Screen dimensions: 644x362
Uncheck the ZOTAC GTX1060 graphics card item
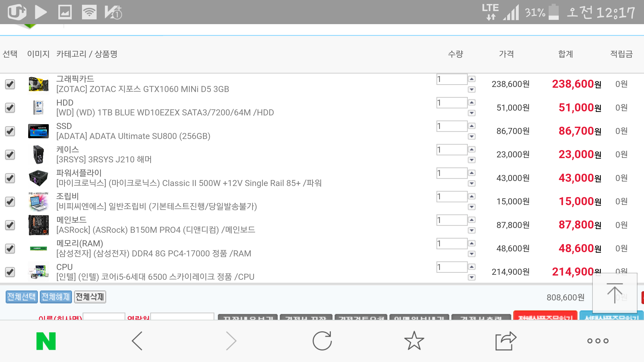(x=10, y=84)
